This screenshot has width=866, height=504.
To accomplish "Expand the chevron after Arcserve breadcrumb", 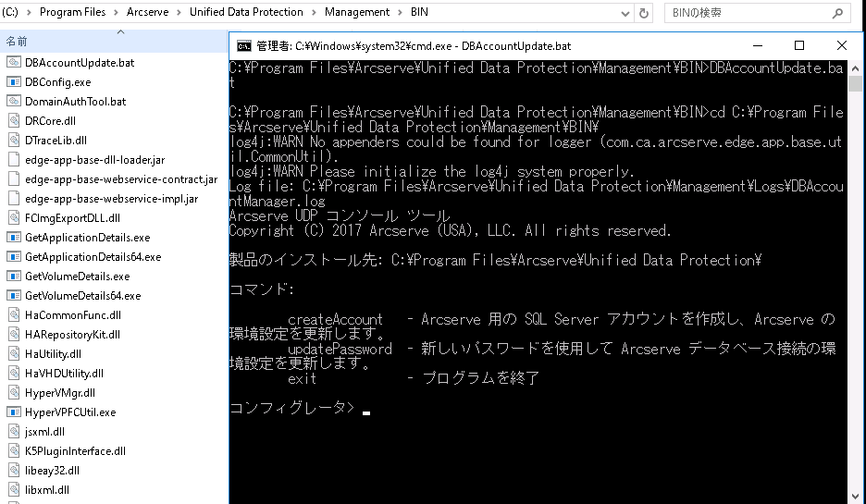I will pos(179,12).
